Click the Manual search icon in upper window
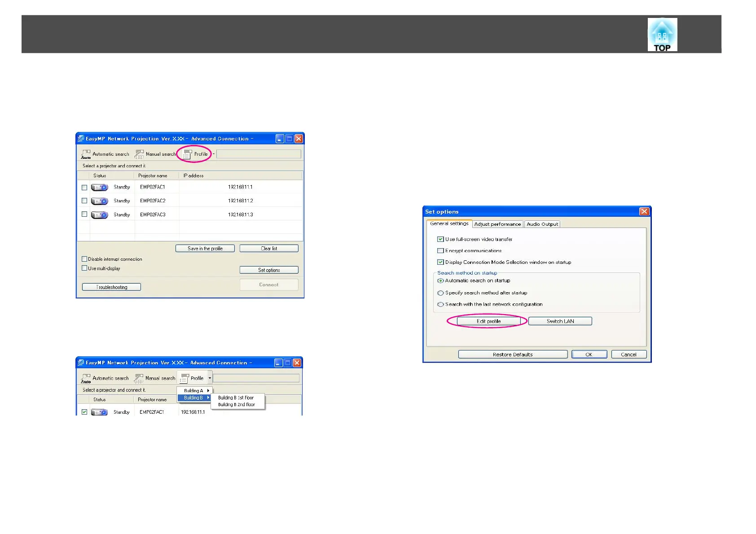Image resolution: width=756 pixels, height=534 pixels. pyautogui.click(x=140, y=154)
